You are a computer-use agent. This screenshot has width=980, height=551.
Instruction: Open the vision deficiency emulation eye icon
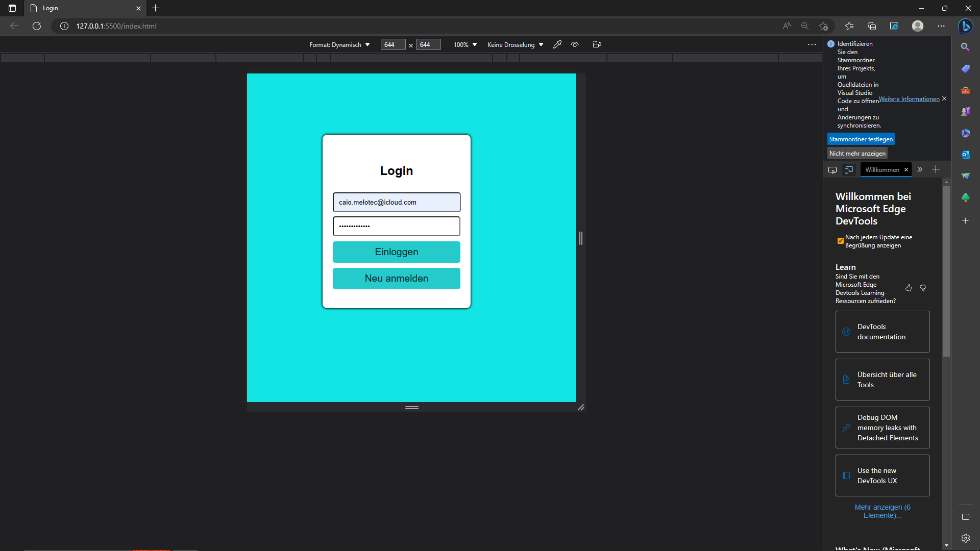pos(575,44)
